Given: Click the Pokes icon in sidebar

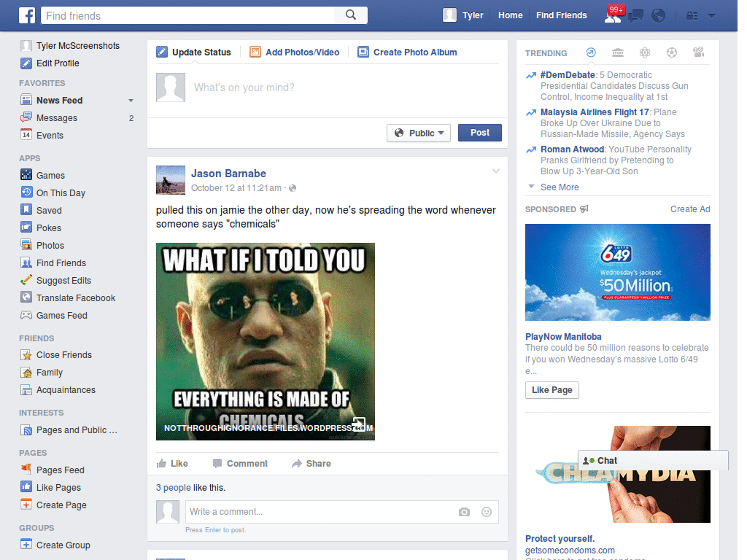Looking at the screenshot, I should point(26,227).
